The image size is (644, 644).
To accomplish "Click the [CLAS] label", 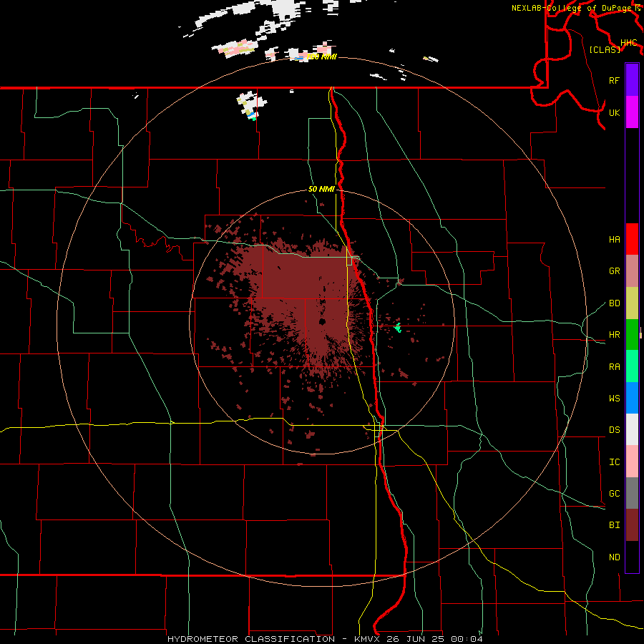I will [605, 49].
